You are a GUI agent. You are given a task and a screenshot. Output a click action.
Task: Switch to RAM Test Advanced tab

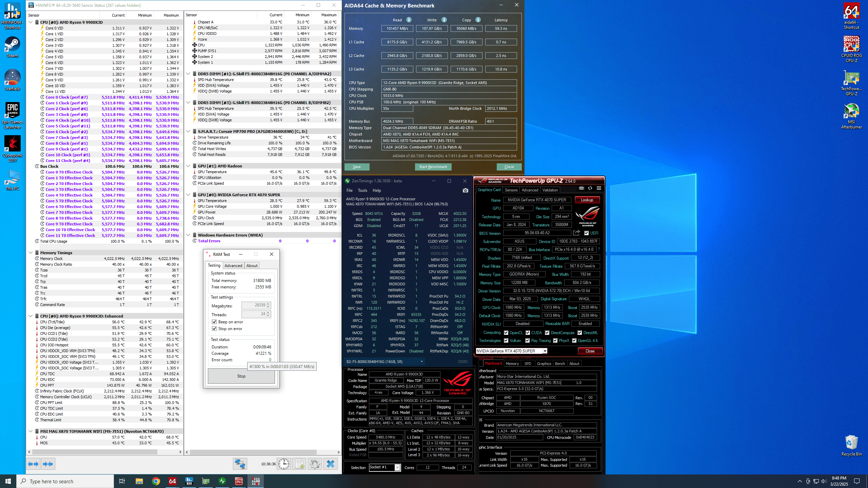click(x=233, y=265)
